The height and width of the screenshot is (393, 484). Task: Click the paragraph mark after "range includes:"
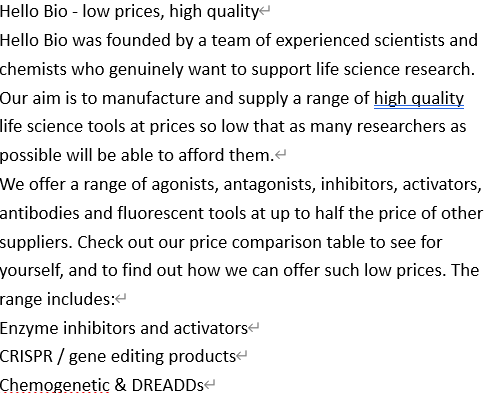click(121, 298)
